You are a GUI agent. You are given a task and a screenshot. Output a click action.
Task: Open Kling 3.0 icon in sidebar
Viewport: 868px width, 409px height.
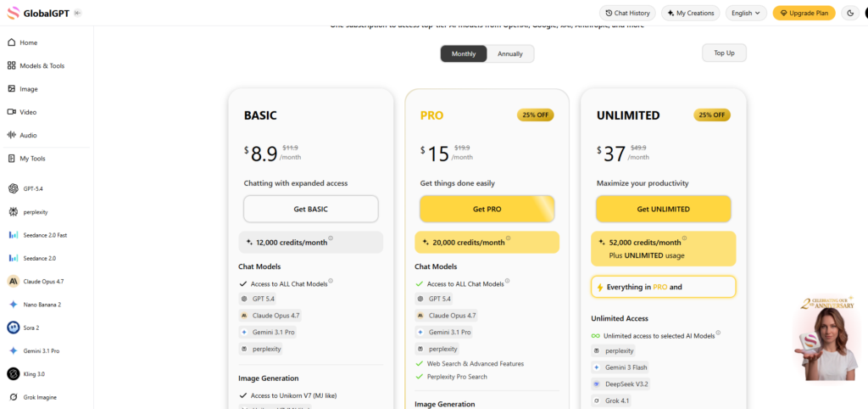tap(14, 374)
